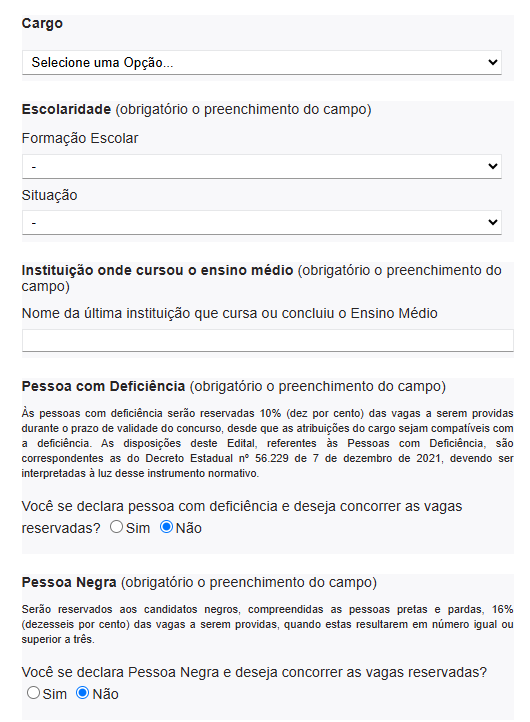Select Não for Pessoa Negra question
This screenshot has height=722, width=530.
[82, 693]
